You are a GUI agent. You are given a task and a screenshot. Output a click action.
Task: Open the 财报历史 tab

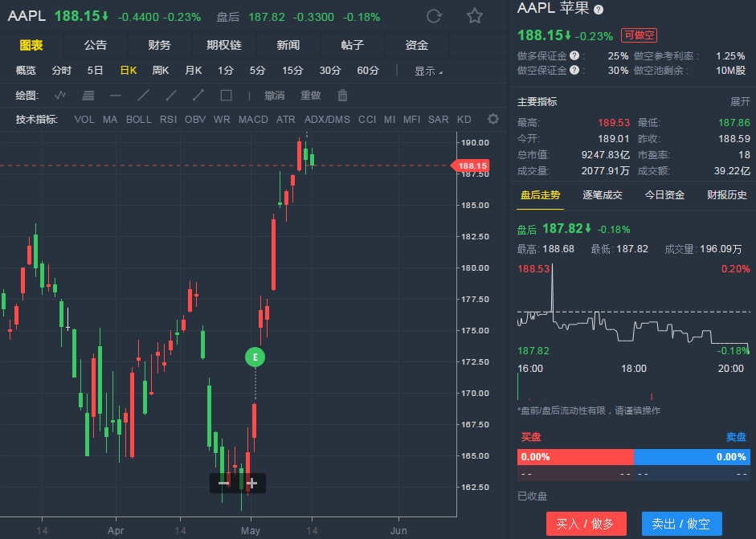tap(727, 195)
